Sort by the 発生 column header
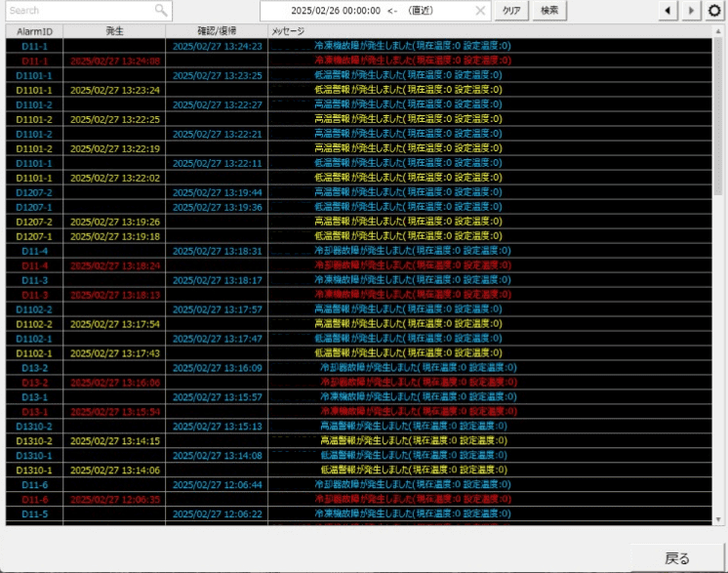The image size is (728, 573). pos(115,31)
